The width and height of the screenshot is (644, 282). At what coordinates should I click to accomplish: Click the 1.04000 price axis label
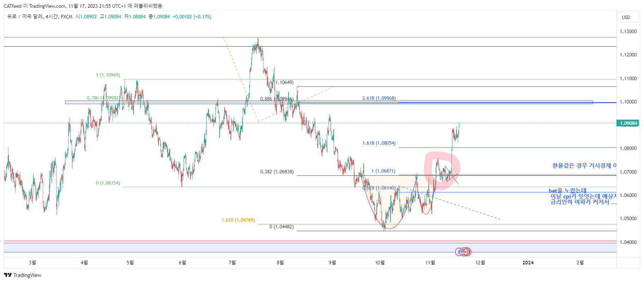click(628, 242)
